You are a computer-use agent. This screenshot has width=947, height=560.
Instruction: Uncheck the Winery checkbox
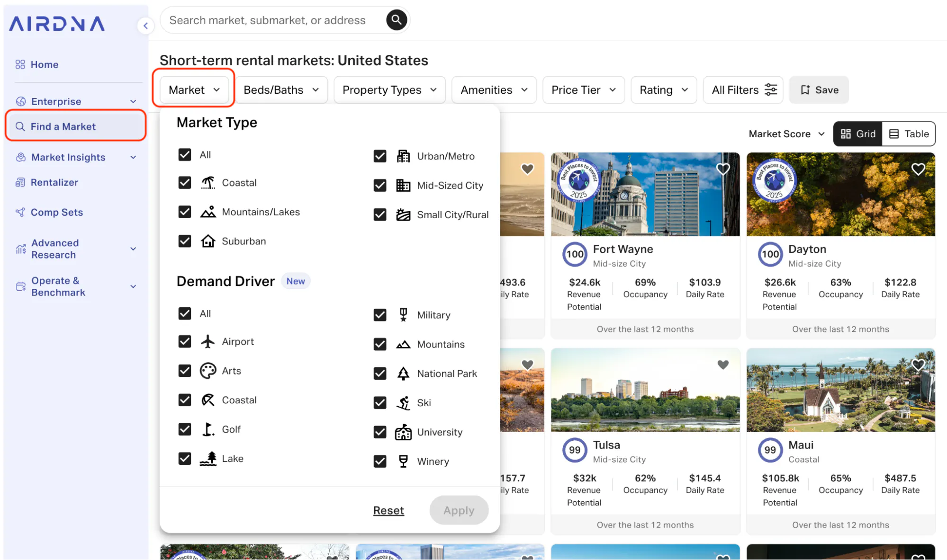(x=379, y=461)
